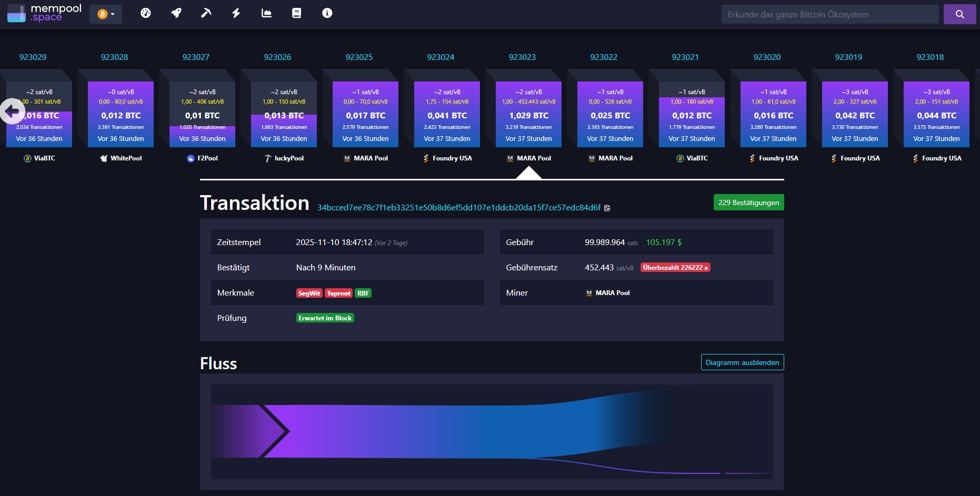
Task: Click the Überbezahlt 226222 x badge
Action: coord(675,268)
